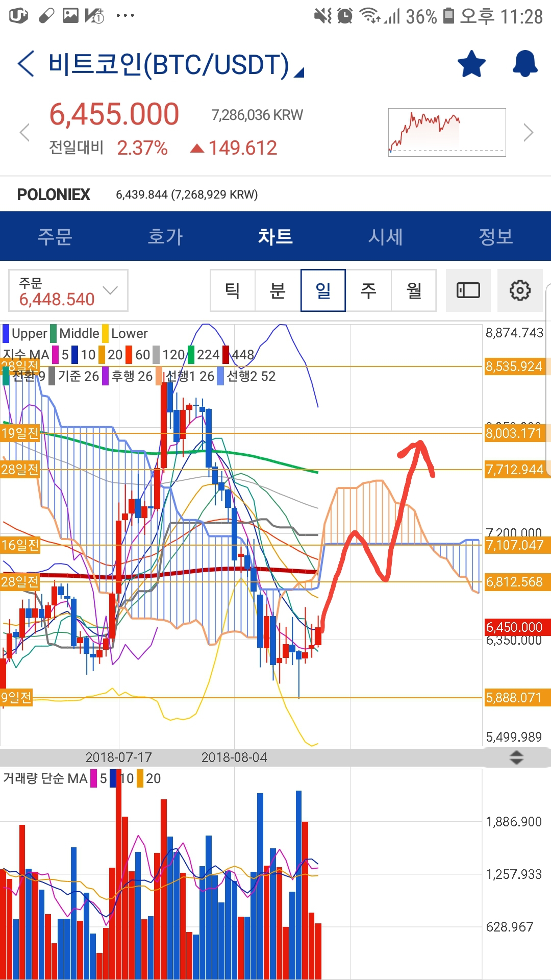The image size is (551, 980).
Task: Click the Lower band yellow color swatch
Action: pos(106,333)
